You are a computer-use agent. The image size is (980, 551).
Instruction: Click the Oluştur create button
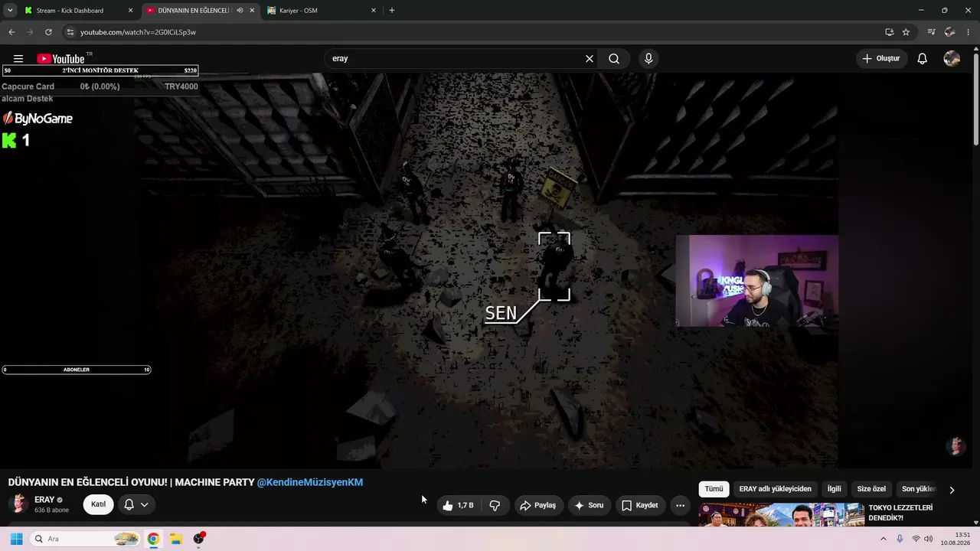(882, 59)
